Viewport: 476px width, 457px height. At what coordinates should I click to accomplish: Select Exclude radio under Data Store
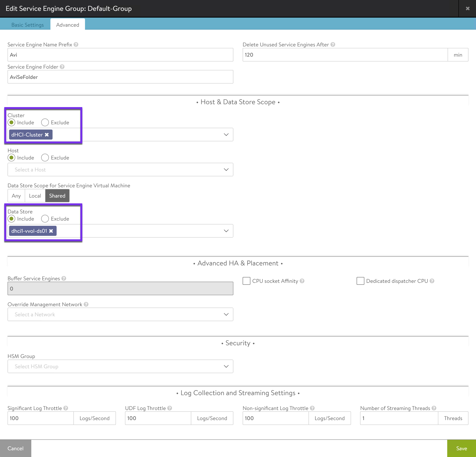coord(45,219)
